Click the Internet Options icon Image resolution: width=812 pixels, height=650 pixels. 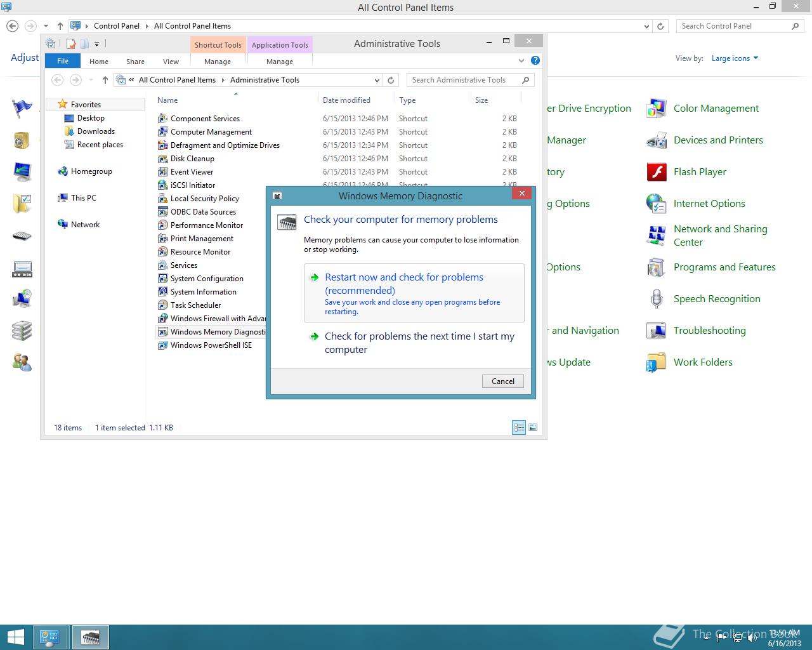[656, 204]
